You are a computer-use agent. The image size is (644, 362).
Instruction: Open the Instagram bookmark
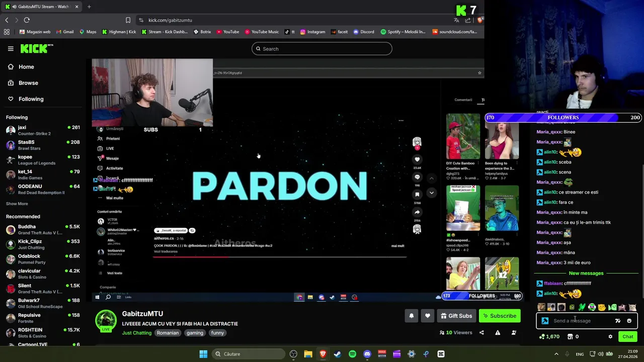pos(312,32)
